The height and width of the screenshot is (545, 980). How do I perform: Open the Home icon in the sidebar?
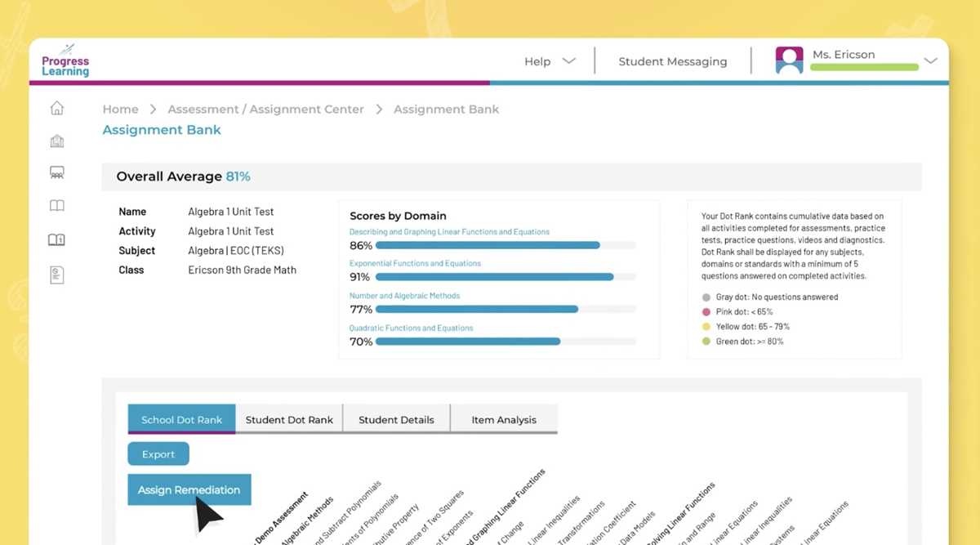(x=56, y=108)
